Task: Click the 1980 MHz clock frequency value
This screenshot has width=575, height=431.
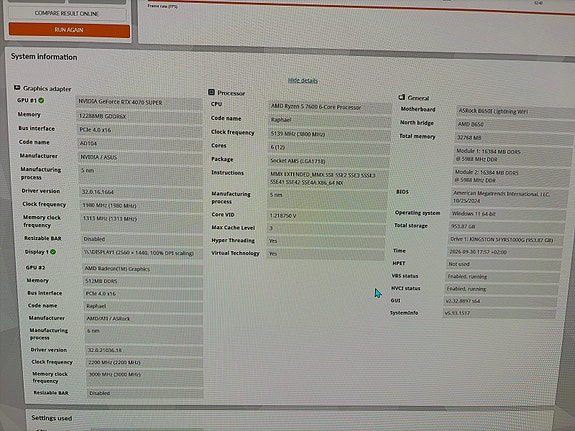Action: [142, 205]
